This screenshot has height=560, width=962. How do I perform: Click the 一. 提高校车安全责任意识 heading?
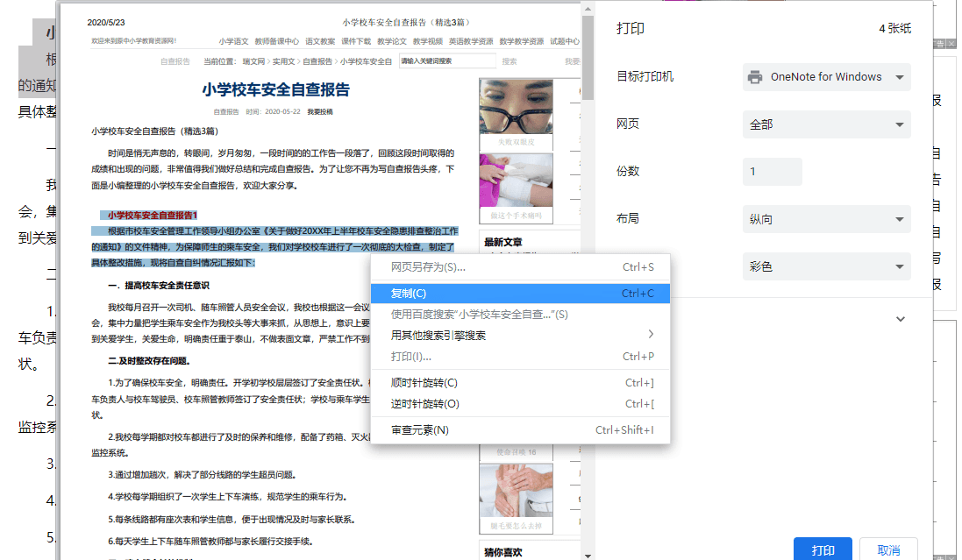159,285
